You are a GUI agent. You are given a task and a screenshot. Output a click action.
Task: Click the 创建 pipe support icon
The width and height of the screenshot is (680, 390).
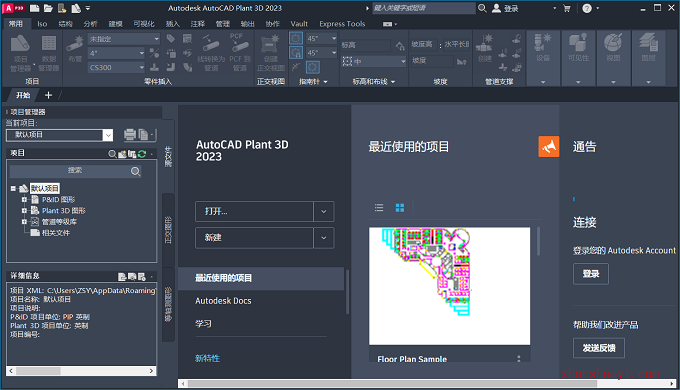click(x=484, y=49)
